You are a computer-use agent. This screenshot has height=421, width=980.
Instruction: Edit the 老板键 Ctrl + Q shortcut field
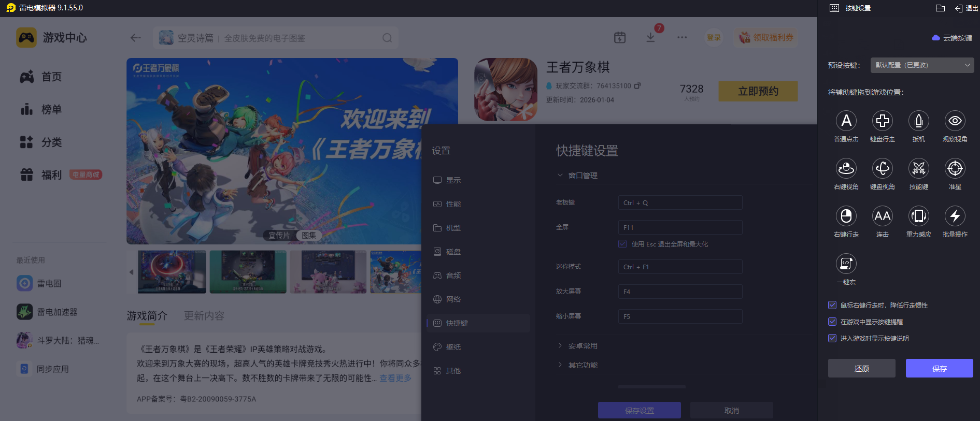[x=680, y=202]
